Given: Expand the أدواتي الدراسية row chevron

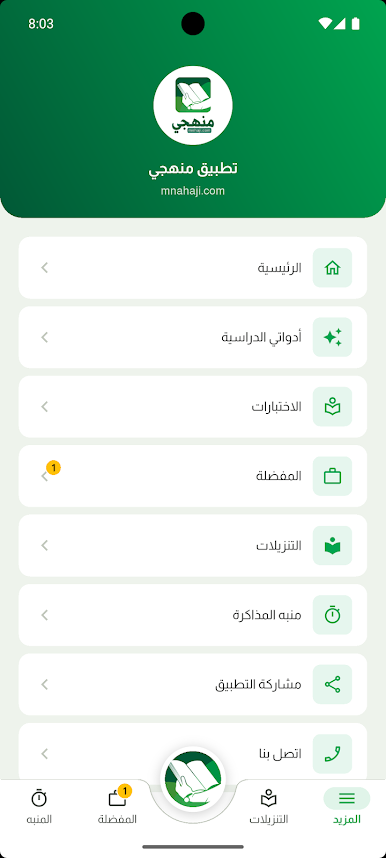Looking at the screenshot, I should point(45,337).
